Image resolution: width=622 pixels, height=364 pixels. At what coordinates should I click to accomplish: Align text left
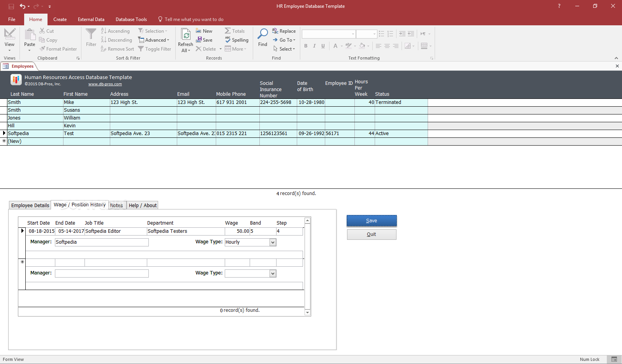point(379,46)
